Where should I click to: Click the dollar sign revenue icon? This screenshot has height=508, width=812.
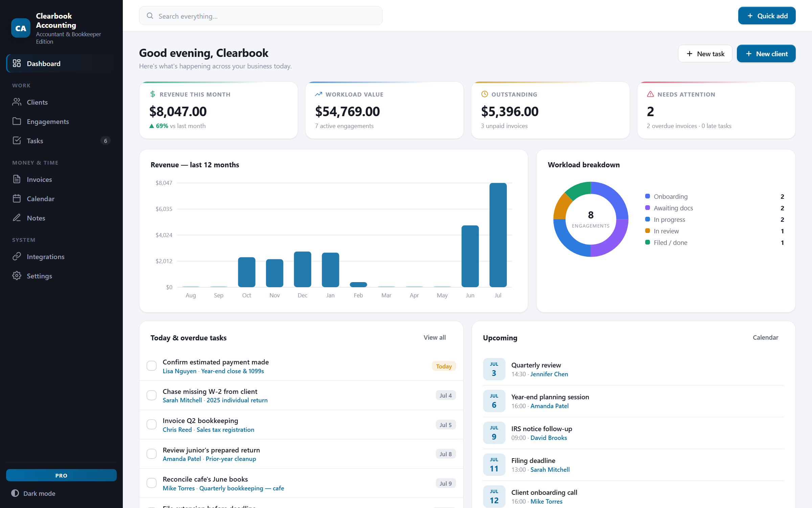(153, 94)
